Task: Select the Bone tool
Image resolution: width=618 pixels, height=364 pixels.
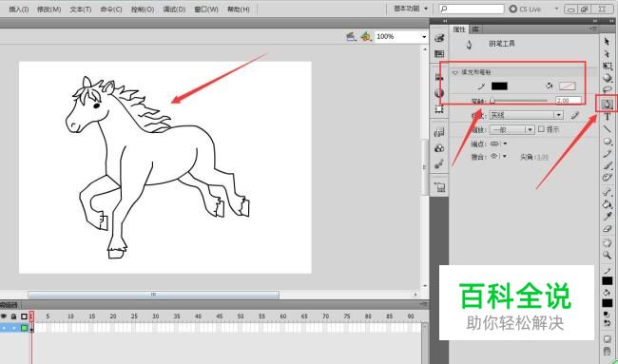Action: click(608, 192)
